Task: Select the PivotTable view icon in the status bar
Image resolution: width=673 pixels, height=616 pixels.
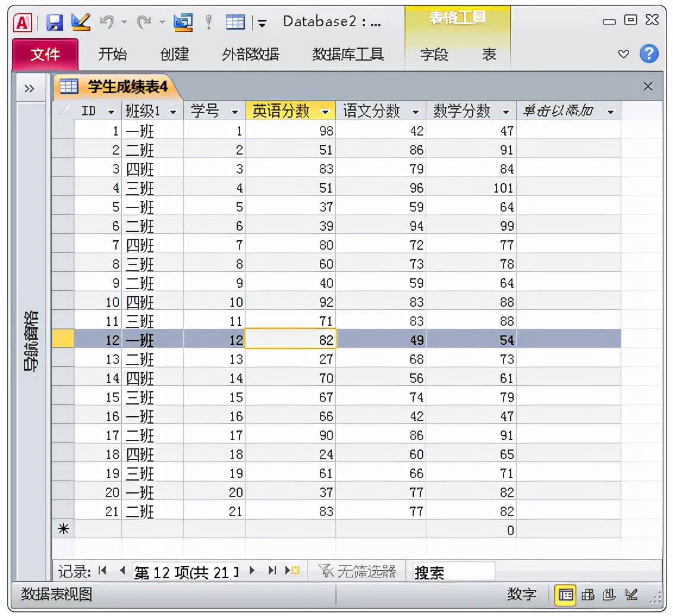Action: [587, 595]
